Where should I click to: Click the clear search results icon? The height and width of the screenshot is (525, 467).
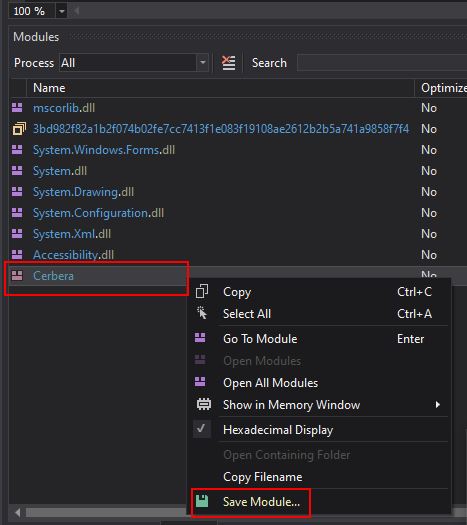pyautogui.click(x=229, y=63)
